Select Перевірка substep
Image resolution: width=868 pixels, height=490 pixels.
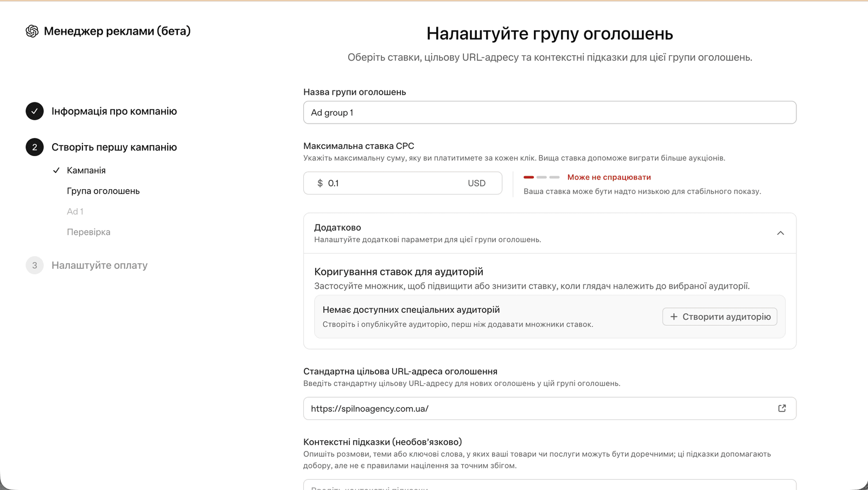coord(88,232)
